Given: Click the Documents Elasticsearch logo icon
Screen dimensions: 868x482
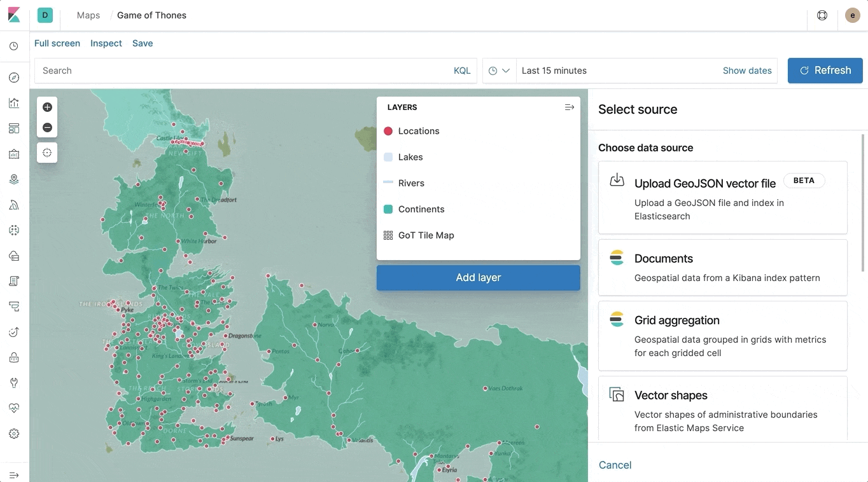Looking at the screenshot, I should [x=617, y=258].
